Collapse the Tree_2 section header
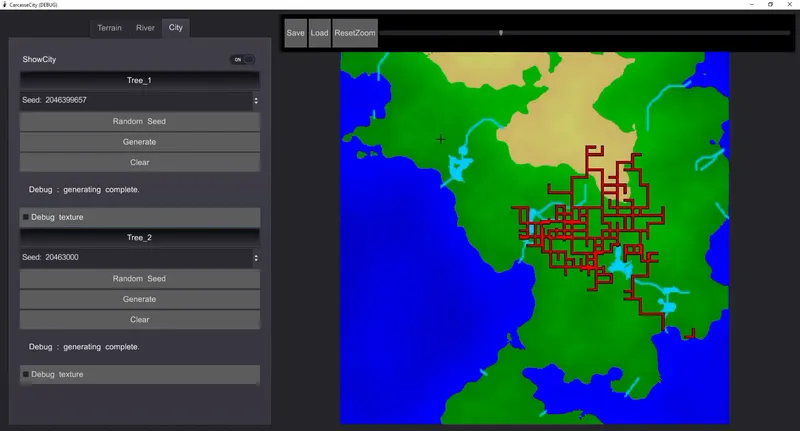This screenshot has width=800, height=431. pyautogui.click(x=139, y=237)
